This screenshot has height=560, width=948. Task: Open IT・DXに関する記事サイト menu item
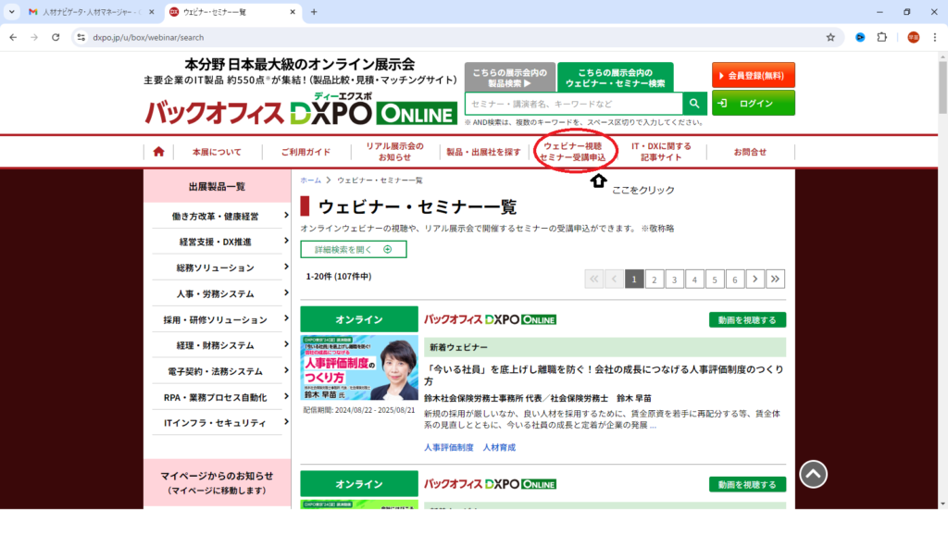(x=661, y=151)
